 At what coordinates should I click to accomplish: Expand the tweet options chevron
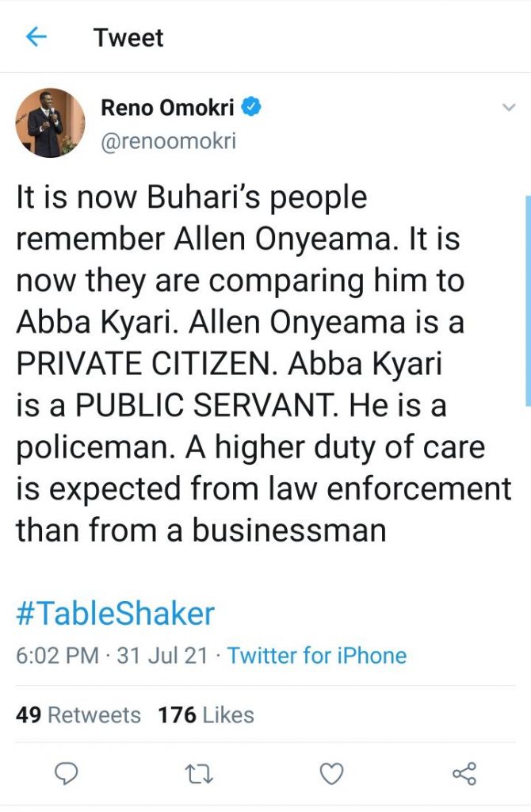509,108
